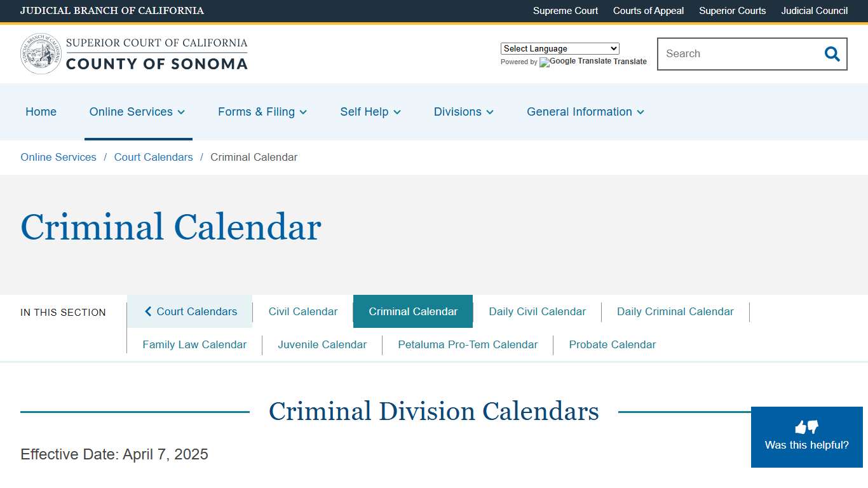The width and height of the screenshot is (868, 488).
Task: Go to the Juvenile Calendar page
Action: click(x=322, y=344)
